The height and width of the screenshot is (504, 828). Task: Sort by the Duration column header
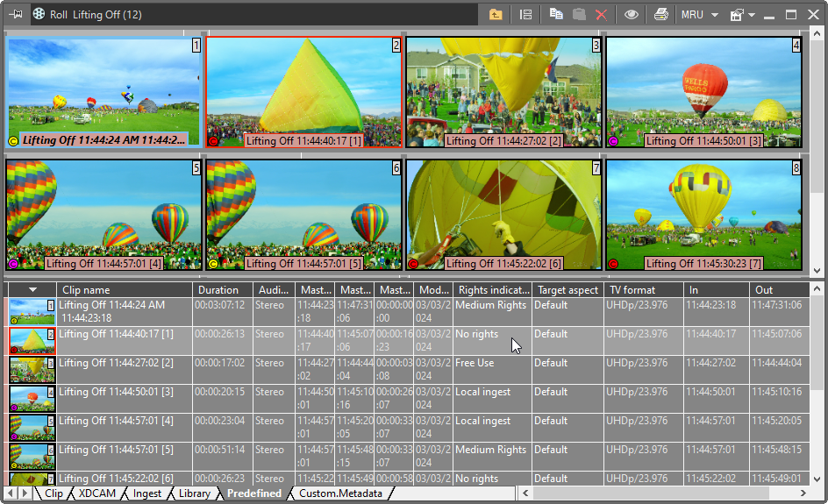218,290
